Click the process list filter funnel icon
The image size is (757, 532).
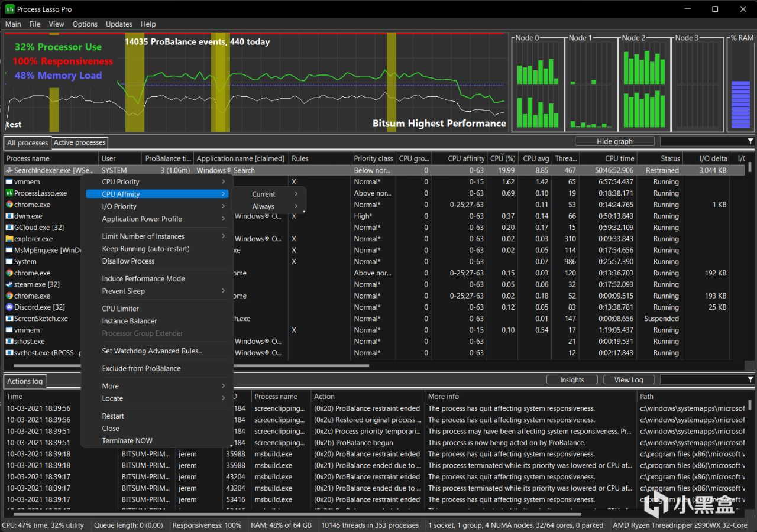click(x=750, y=141)
